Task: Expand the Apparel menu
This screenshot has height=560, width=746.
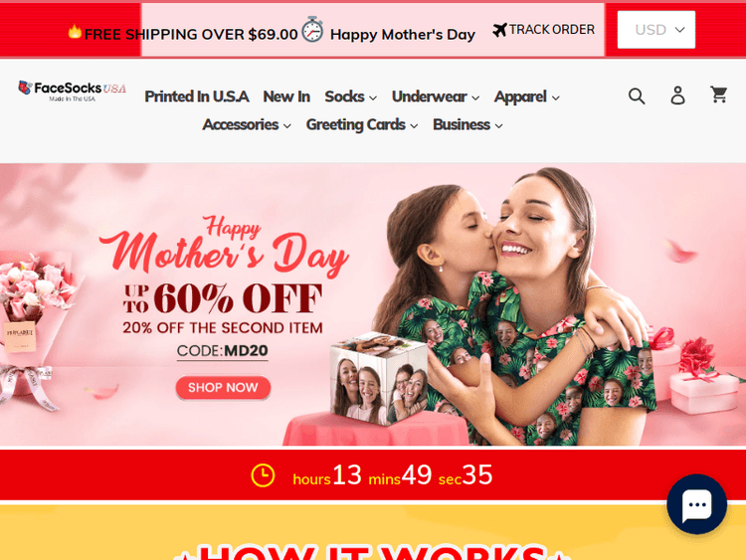Action: click(526, 97)
